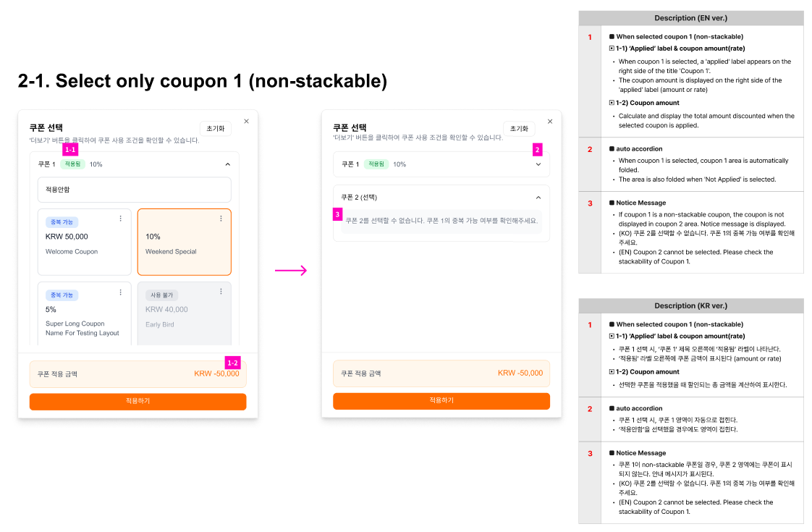Click the pink 1-2 annotation marker
The image size is (812, 532).
[232, 362]
